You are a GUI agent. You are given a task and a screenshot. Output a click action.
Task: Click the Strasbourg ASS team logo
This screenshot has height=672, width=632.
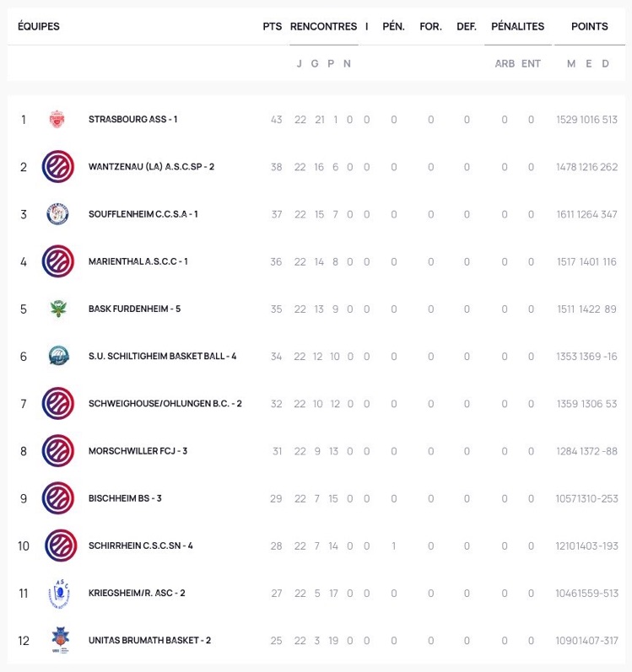click(57, 119)
